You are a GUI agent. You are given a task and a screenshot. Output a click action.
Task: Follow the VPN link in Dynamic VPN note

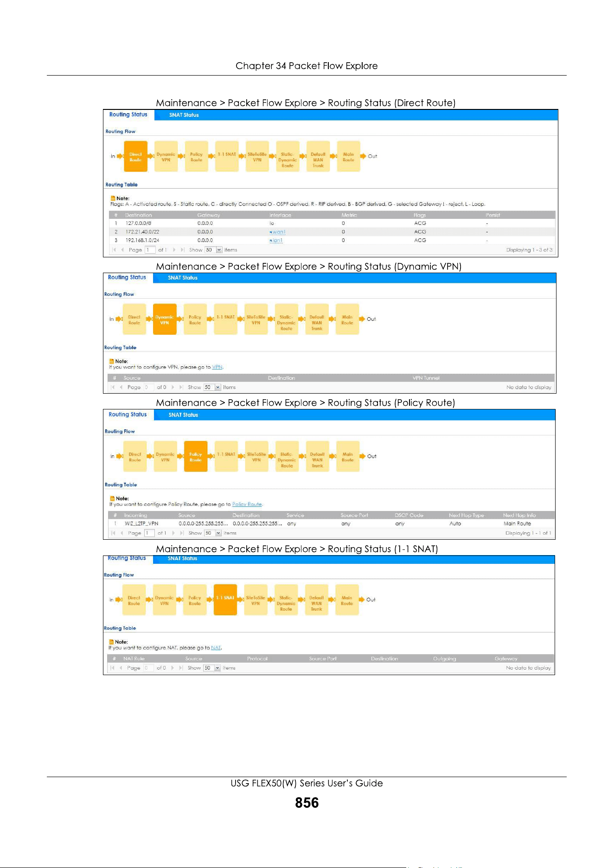pos(217,367)
